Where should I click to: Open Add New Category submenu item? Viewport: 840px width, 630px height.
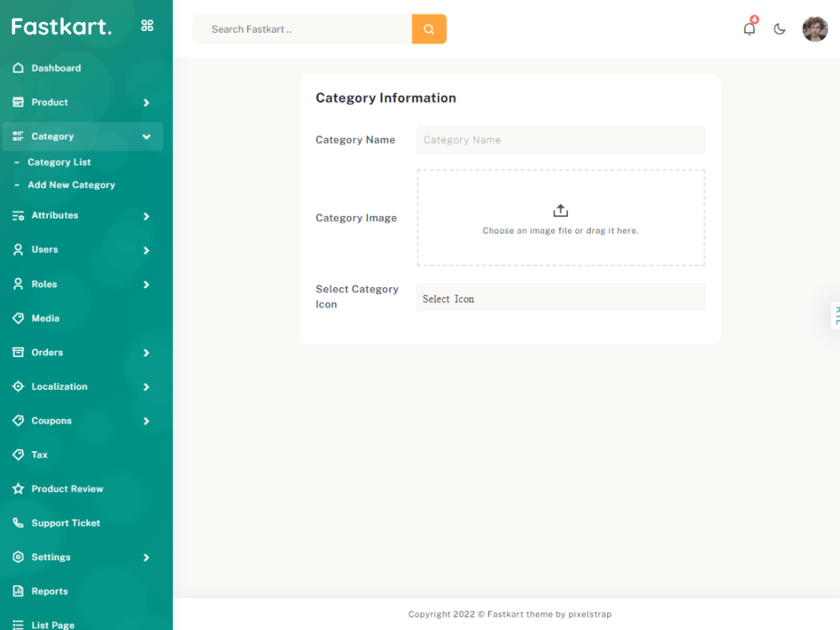click(x=71, y=185)
